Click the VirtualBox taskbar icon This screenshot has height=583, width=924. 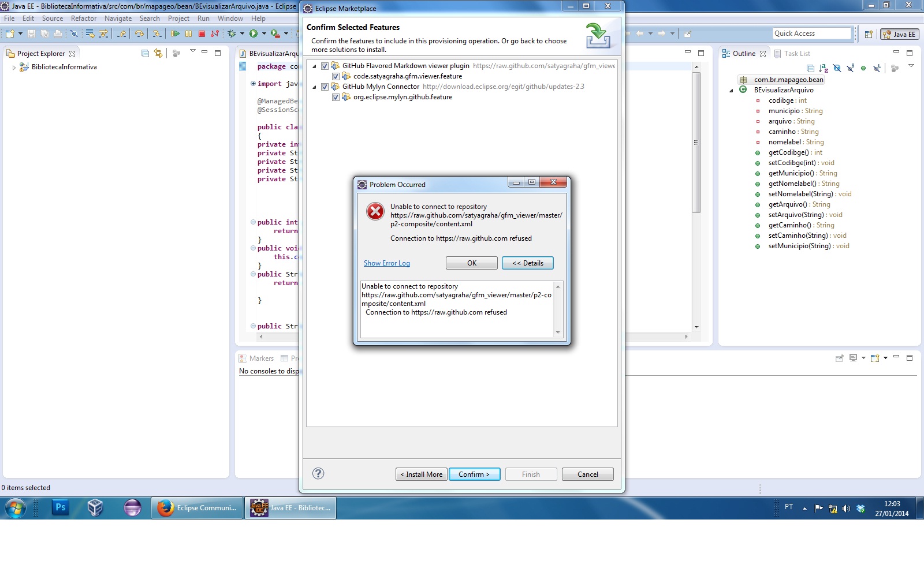95,508
